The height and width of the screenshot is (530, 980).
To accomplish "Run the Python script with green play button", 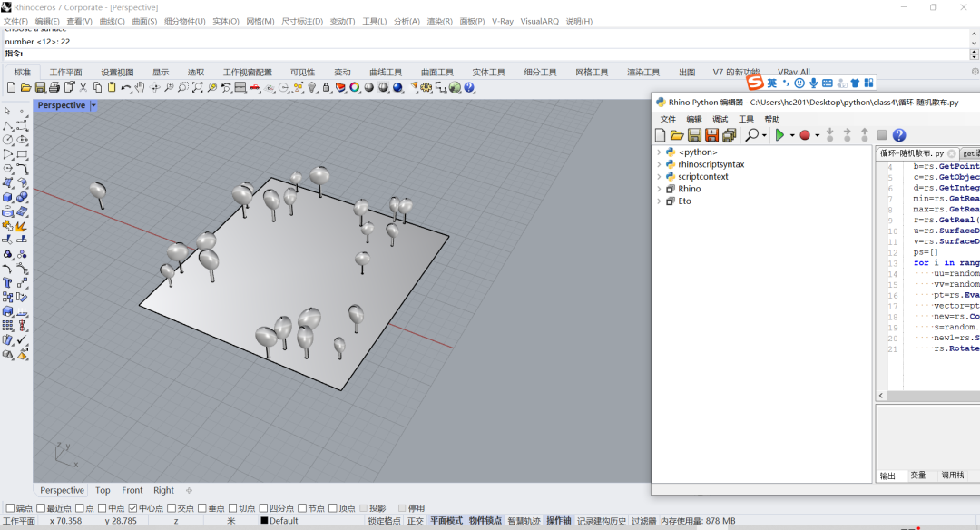I will 779,135.
